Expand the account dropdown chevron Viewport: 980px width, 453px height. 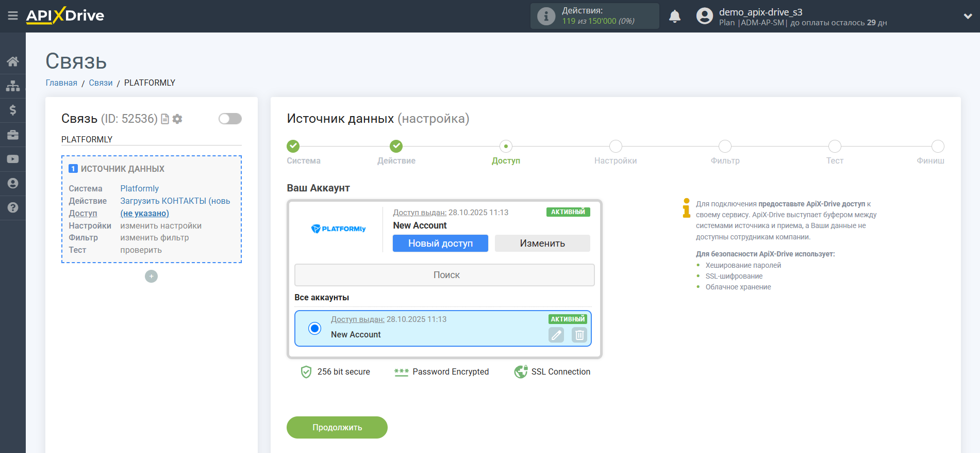[x=968, y=16]
